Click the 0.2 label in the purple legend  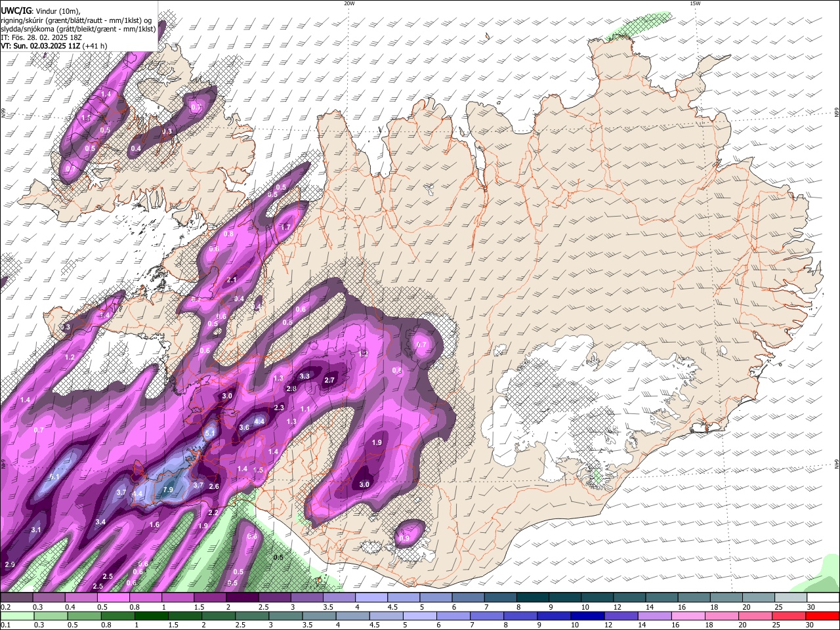(x=5, y=607)
